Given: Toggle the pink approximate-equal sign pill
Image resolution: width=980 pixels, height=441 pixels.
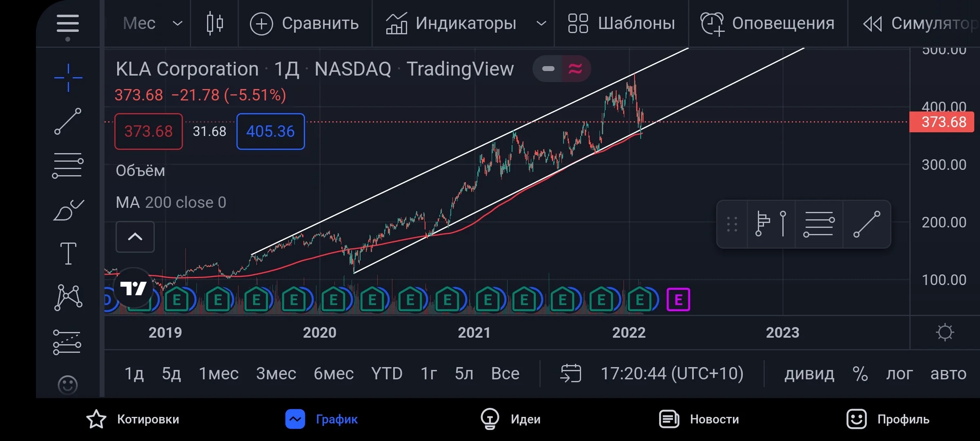Looking at the screenshot, I should [x=575, y=69].
